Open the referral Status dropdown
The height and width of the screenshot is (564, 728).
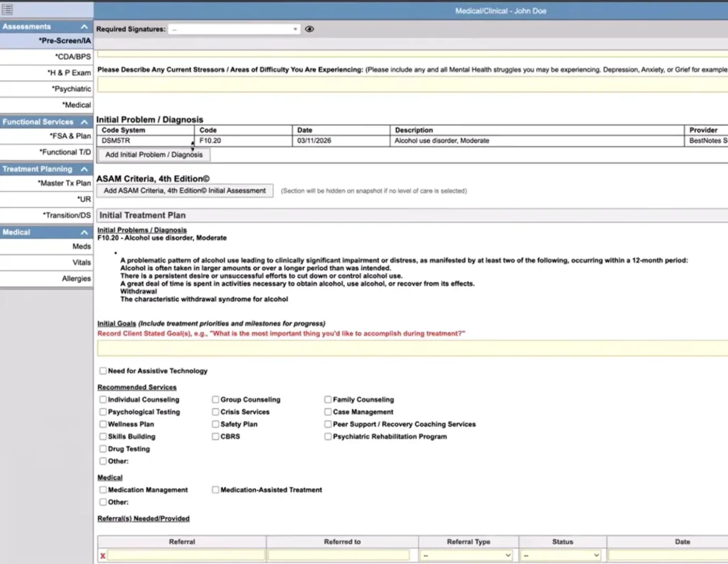561,555
